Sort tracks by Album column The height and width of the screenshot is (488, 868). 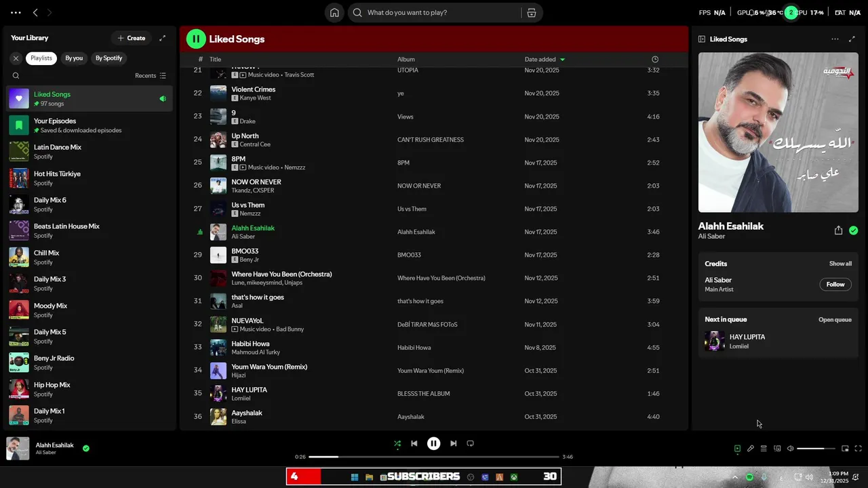pyautogui.click(x=406, y=60)
